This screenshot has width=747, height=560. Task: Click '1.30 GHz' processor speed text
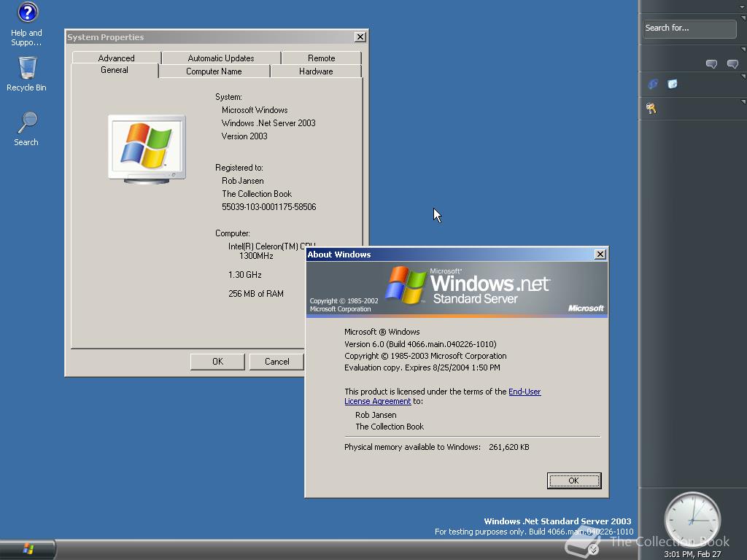[x=245, y=275]
